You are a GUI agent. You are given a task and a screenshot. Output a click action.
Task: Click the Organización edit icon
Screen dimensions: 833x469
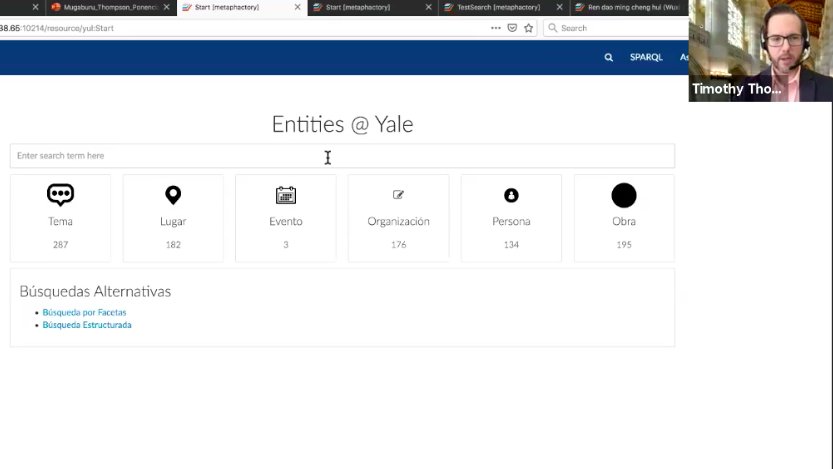[x=398, y=195]
